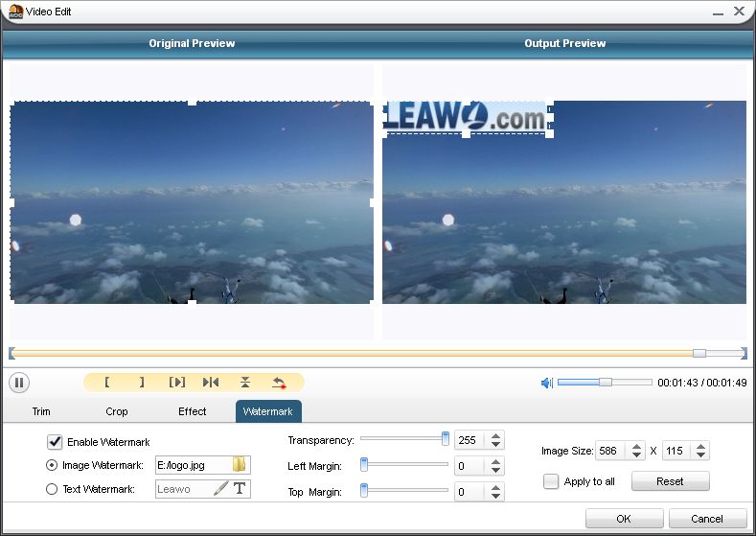Switch to the Crop tab
The height and width of the screenshot is (536, 756).
(117, 411)
